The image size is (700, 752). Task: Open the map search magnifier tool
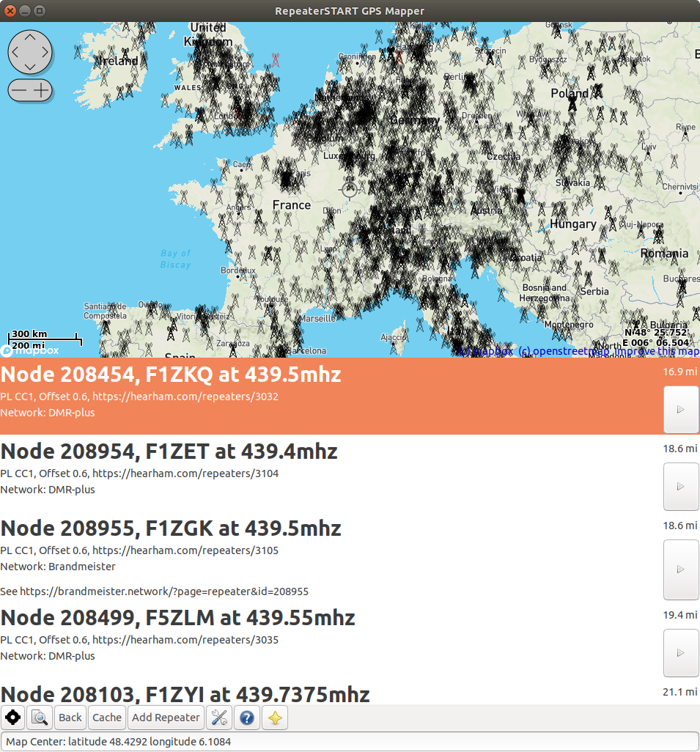pos(40,718)
